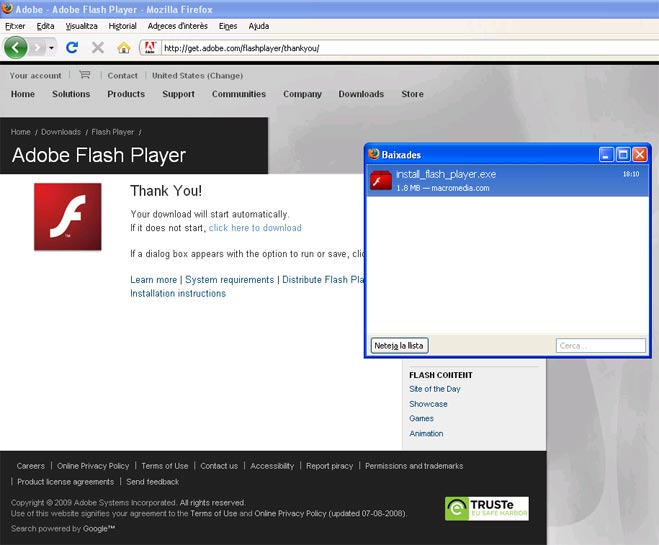This screenshot has height=545, width=659.
Task: Open the Animation link
Action: tap(426, 433)
